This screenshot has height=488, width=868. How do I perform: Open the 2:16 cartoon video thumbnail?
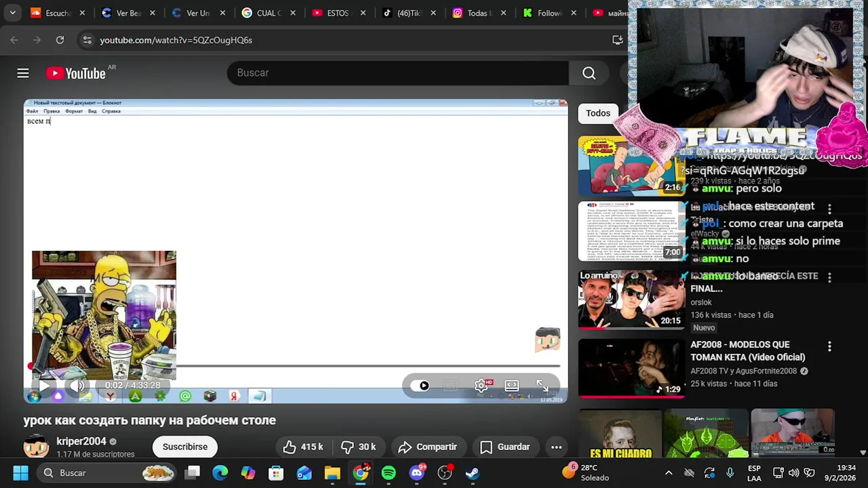tap(631, 165)
